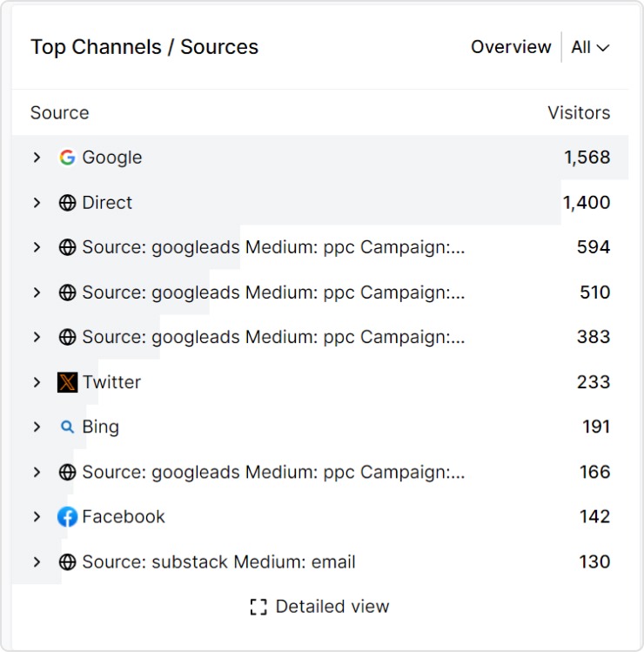This screenshot has height=652, width=644.
Task: Expand the Facebook source row chevron
Action: [37, 517]
